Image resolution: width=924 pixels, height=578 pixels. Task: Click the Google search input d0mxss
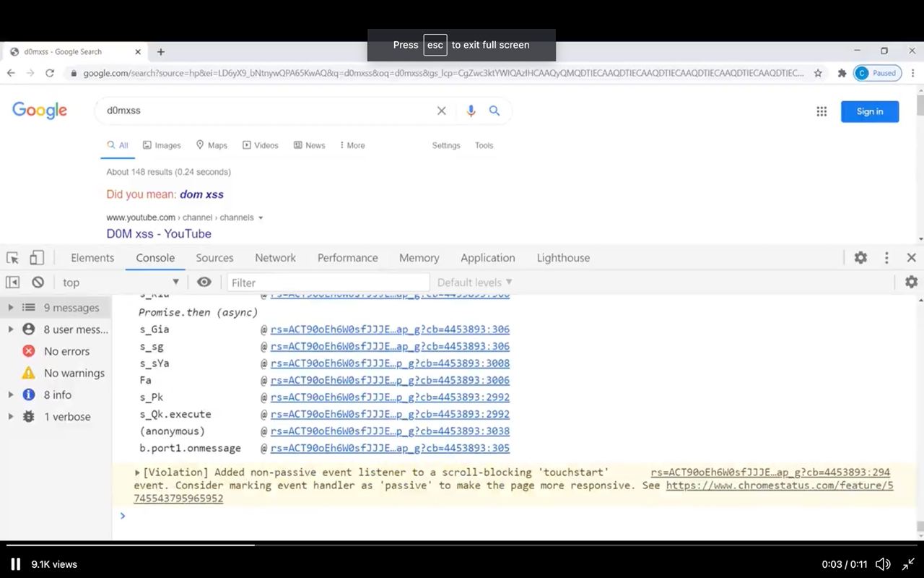pyautogui.click(x=267, y=111)
